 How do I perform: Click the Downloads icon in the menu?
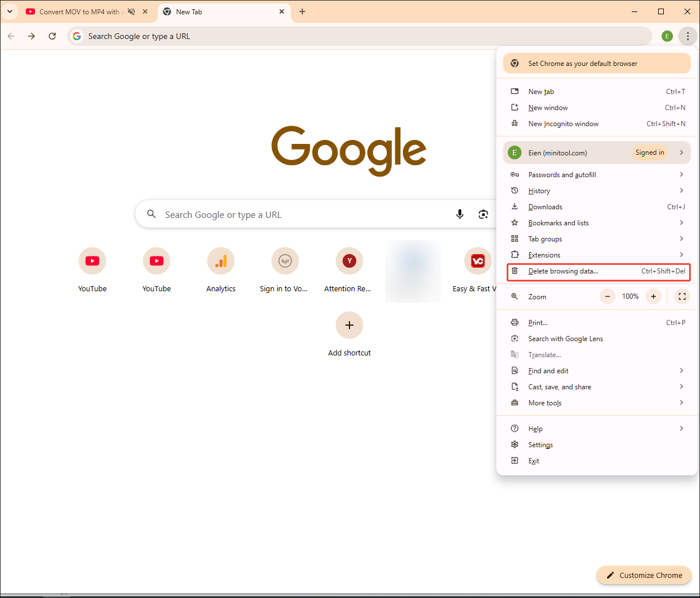515,206
